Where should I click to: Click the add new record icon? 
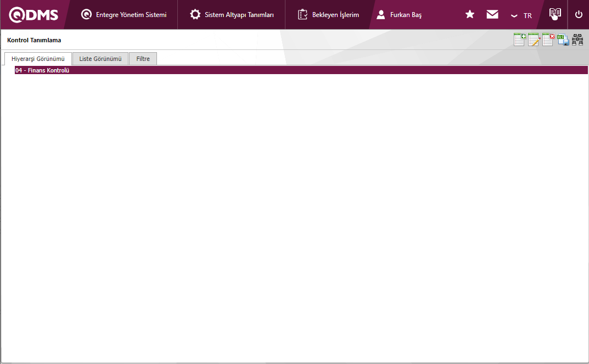coord(519,40)
